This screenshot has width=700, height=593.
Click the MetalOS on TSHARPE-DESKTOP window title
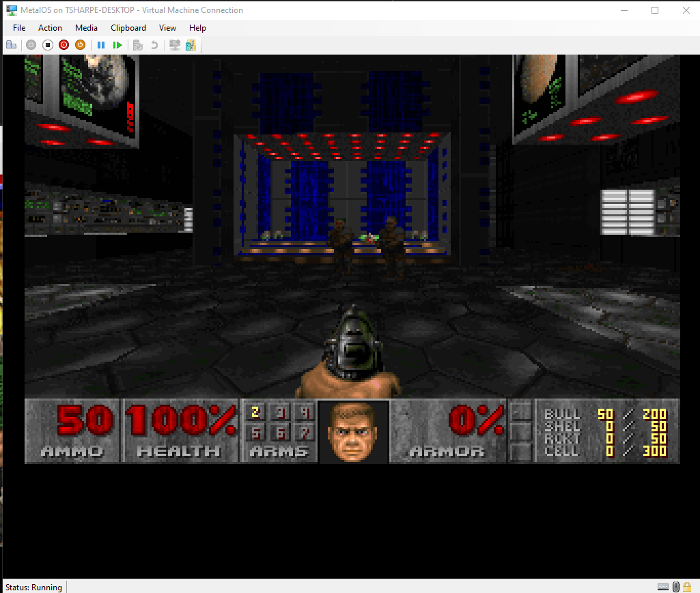point(132,10)
